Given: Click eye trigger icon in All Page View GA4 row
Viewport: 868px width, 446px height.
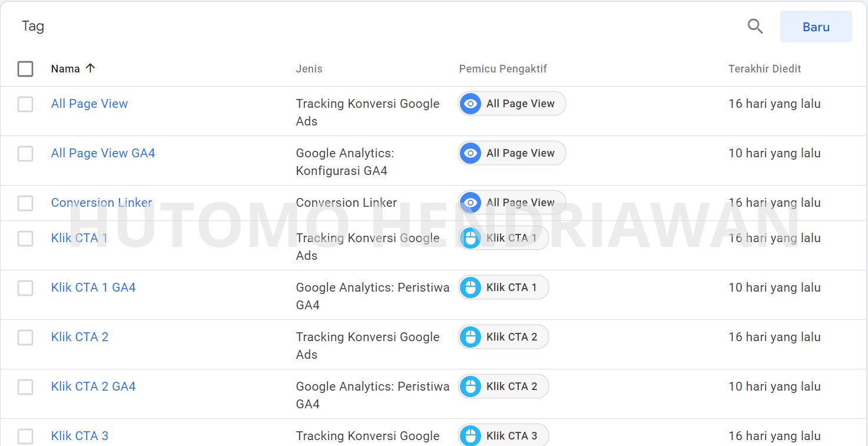Looking at the screenshot, I should pos(471,153).
